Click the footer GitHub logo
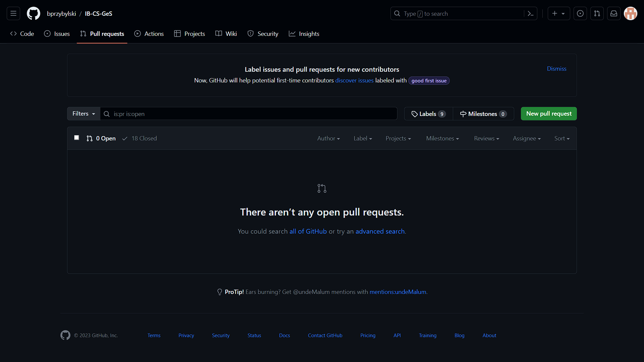This screenshot has width=644, height=362. (65, 335)
